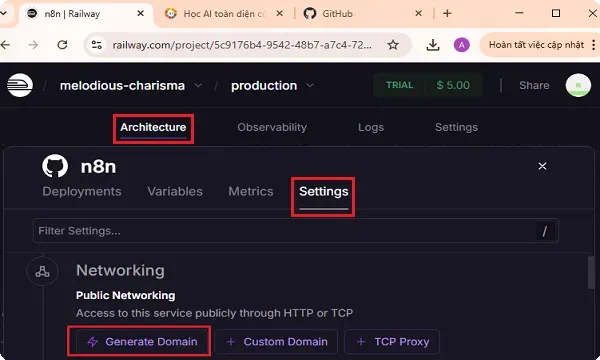Click the railway.com URL address bar
600x360 pixels.
pos(242,45)
